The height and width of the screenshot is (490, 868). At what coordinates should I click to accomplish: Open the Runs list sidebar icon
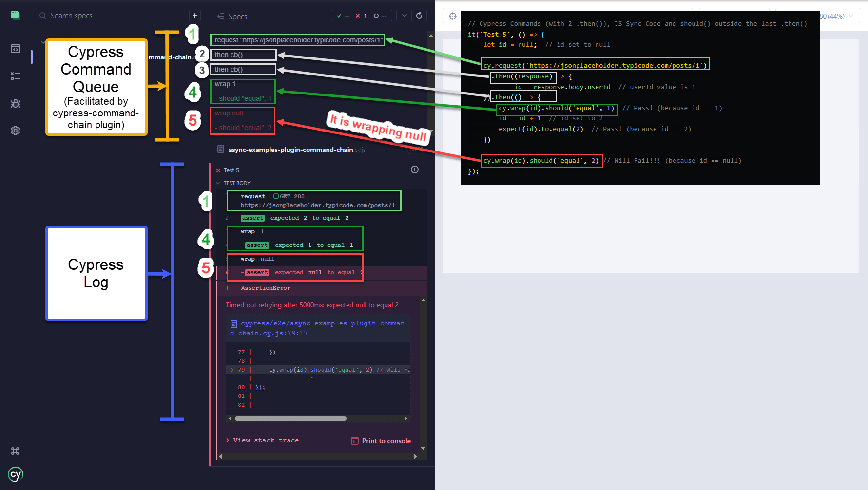click(x=16, y=76)
